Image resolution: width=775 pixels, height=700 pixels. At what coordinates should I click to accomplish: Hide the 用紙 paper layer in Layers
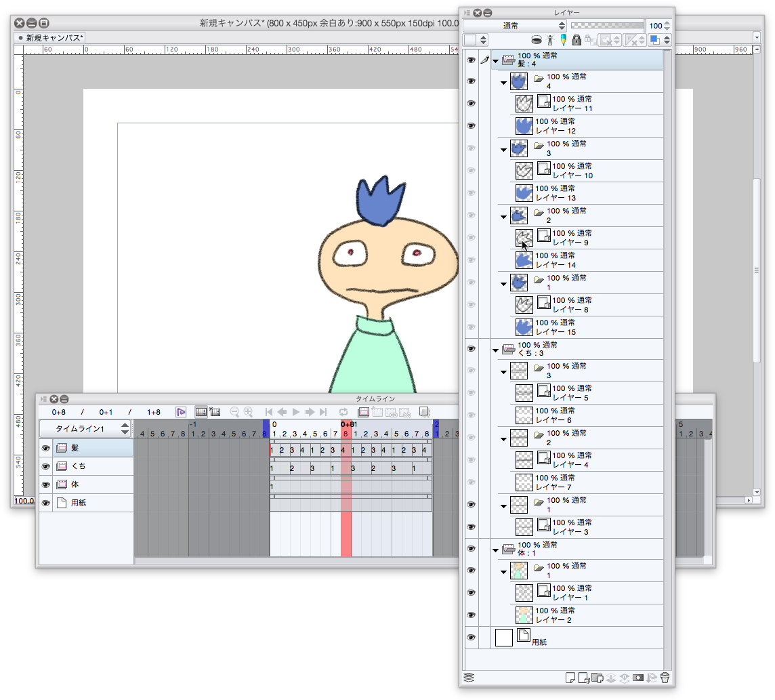coord(471,638)
